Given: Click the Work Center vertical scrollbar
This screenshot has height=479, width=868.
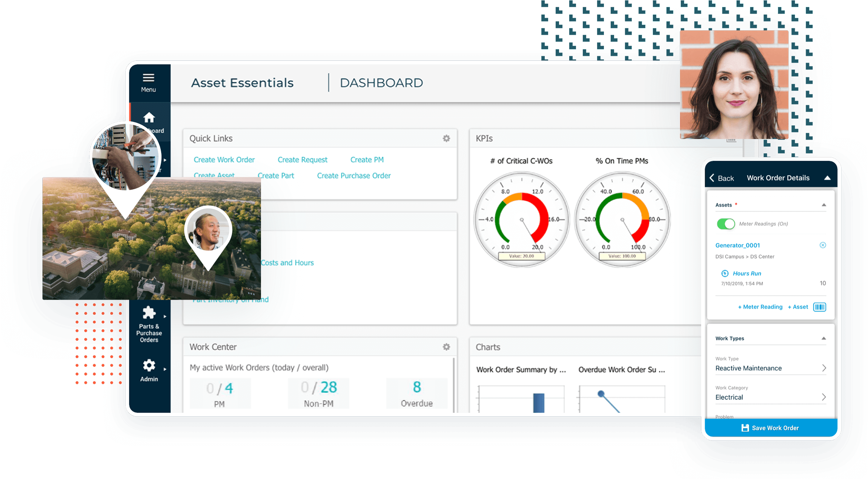Looking at the screenshot, I should 454,385.
